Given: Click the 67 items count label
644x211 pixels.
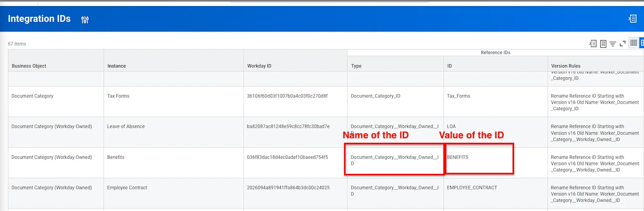Looking at the screenshot, I should click(17, 44).
